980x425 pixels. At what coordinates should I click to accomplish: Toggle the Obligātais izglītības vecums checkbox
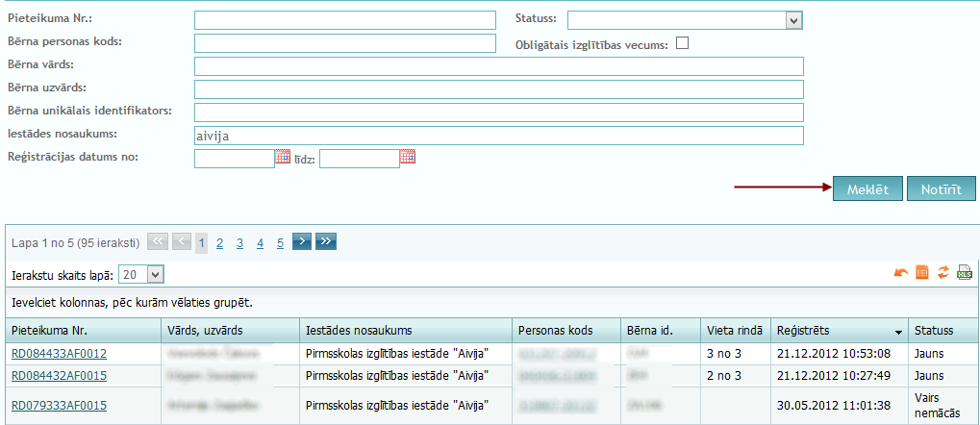(x=682, y=43)
